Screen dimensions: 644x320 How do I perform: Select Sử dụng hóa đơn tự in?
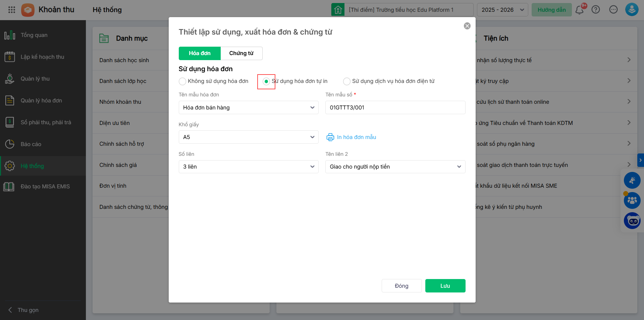(266, 81)
